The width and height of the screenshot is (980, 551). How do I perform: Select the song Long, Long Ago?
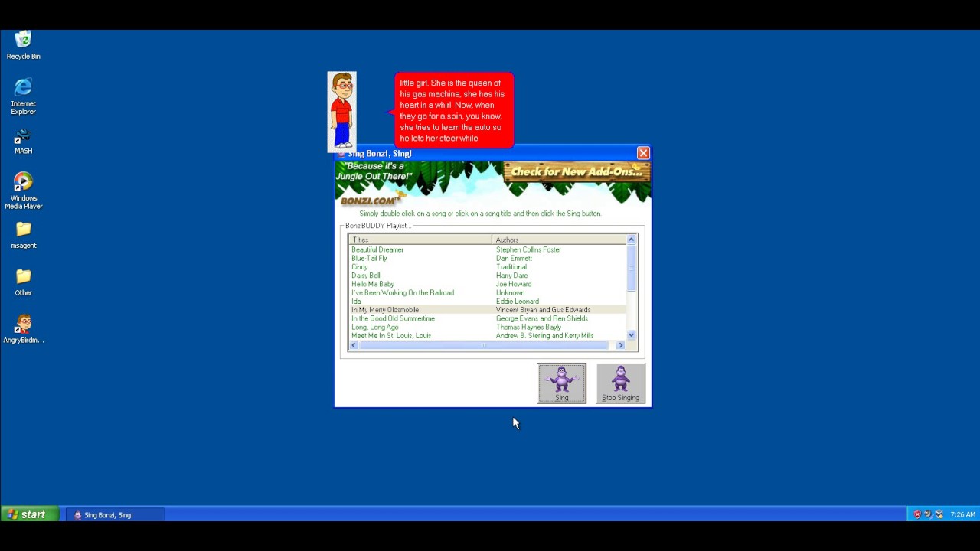pyautogui.click(x=374, y=327)
